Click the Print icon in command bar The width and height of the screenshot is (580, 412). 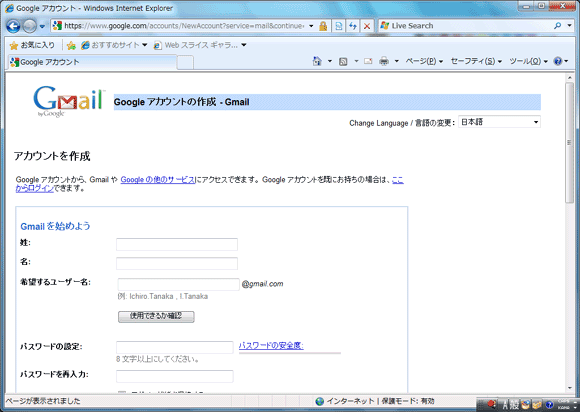384,61
